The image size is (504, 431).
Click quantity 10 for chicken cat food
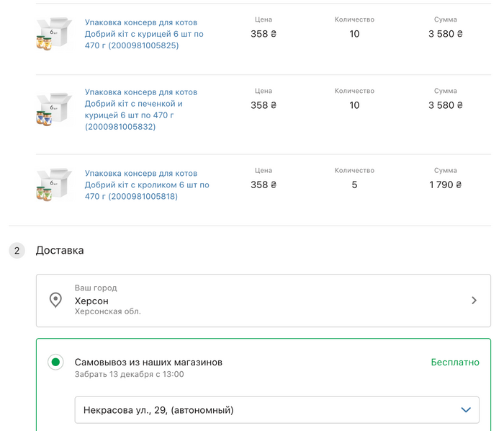354,34
